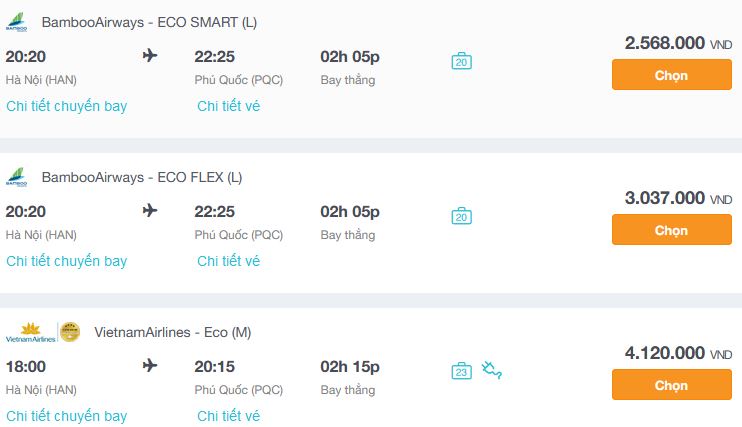View Chi tiết chuyến bay for VietnamAirlines flight
This screenshot has height=427, width=742.
pyautogui.click(x=67, y=416)
